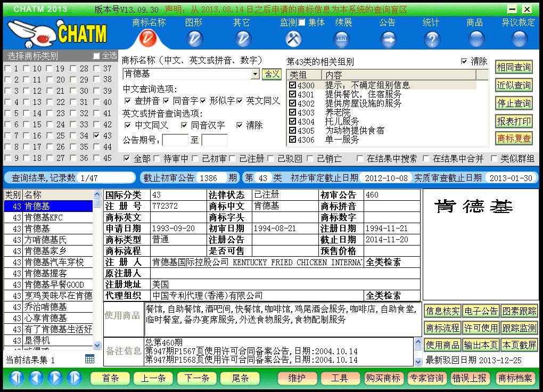Screen dimensions: 543x392
Task: Click the start 公告期号 input field
Action: tap(175, 140)
